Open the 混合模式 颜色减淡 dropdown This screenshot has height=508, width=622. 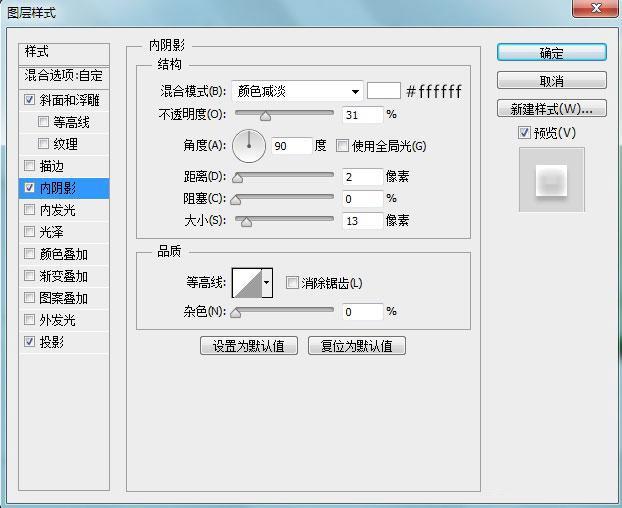pos(297,92)
